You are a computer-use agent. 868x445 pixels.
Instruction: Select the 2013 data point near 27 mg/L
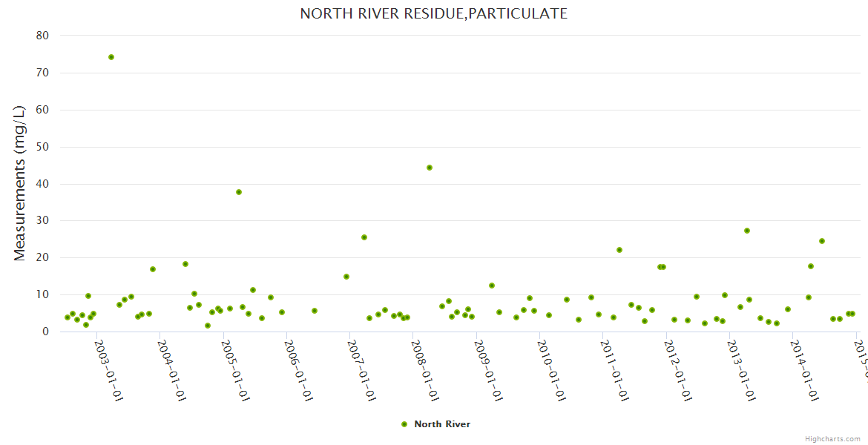tap(747, 231)
